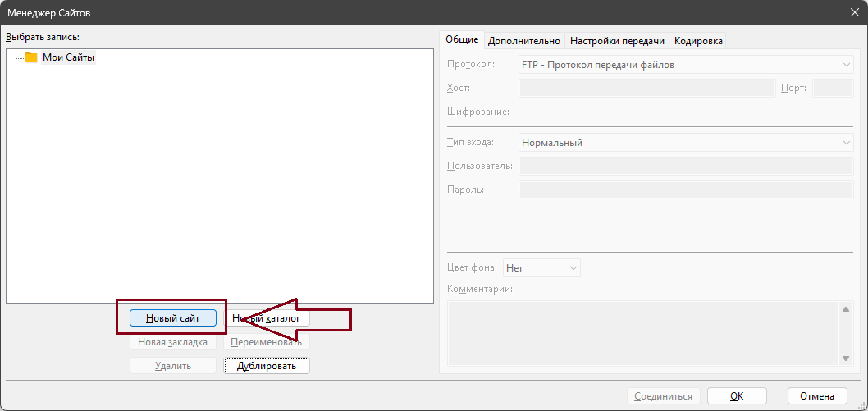
Task: Click the yellow Мои Сайты folder icon
Action: [31, 57]
